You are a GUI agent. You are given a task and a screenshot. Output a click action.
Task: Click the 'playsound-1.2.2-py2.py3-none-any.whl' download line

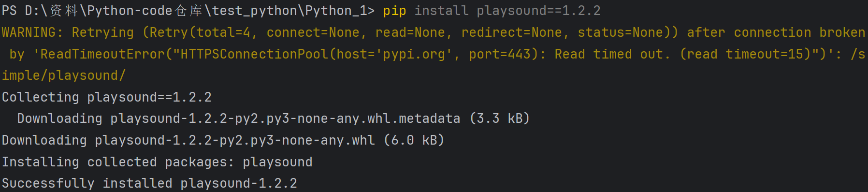223,140
